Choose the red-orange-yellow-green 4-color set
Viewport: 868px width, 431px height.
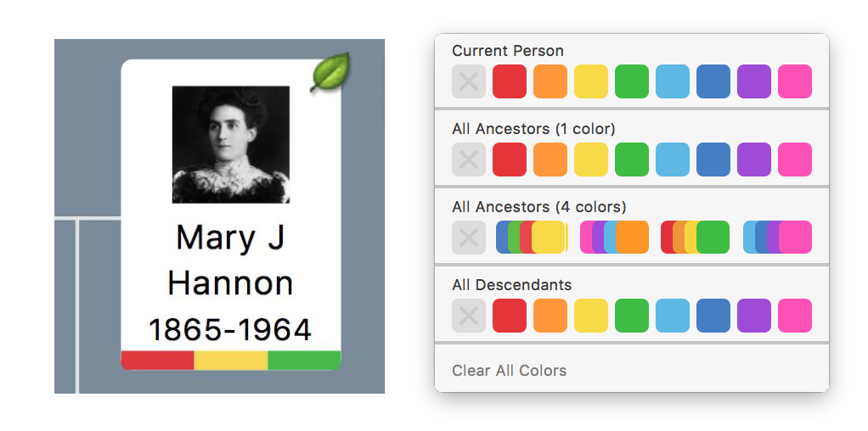tap(696, 238)
